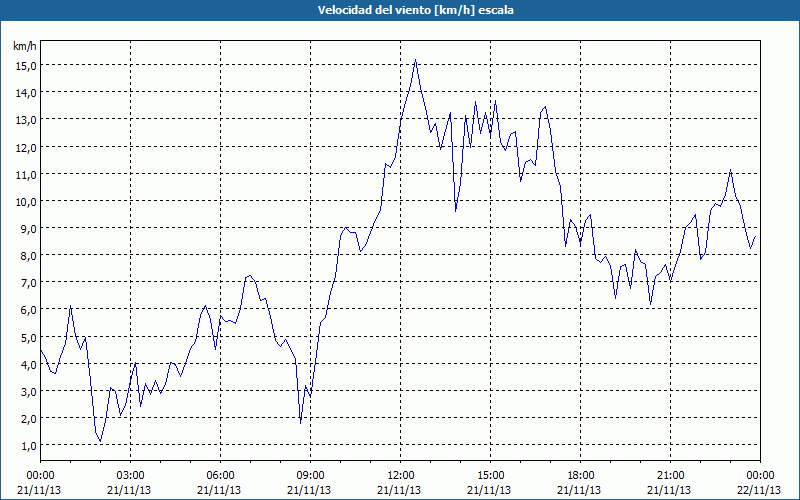
Task: Click the y-axis value '15,0'
Action: coord(26,65)
